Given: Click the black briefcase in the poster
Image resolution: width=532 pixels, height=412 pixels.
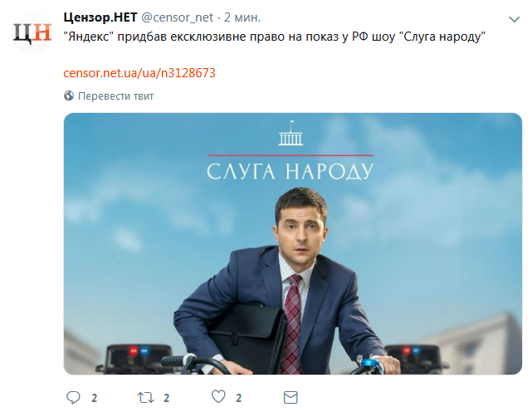Looking at the screenshot, I should [247, 336].
